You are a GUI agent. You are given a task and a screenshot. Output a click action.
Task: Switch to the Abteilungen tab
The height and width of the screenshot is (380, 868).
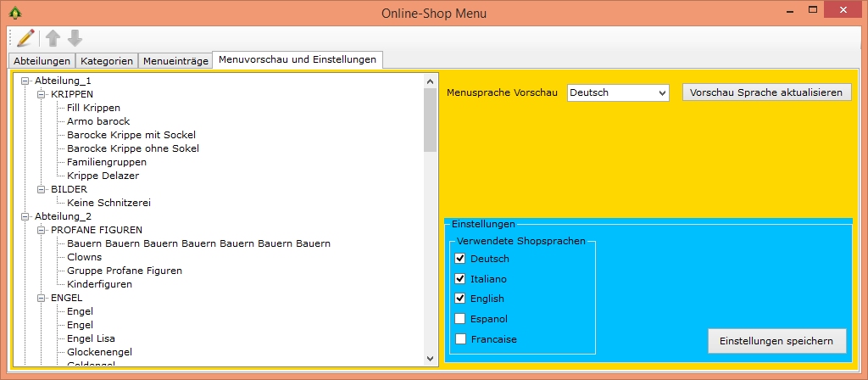[42, 61]
